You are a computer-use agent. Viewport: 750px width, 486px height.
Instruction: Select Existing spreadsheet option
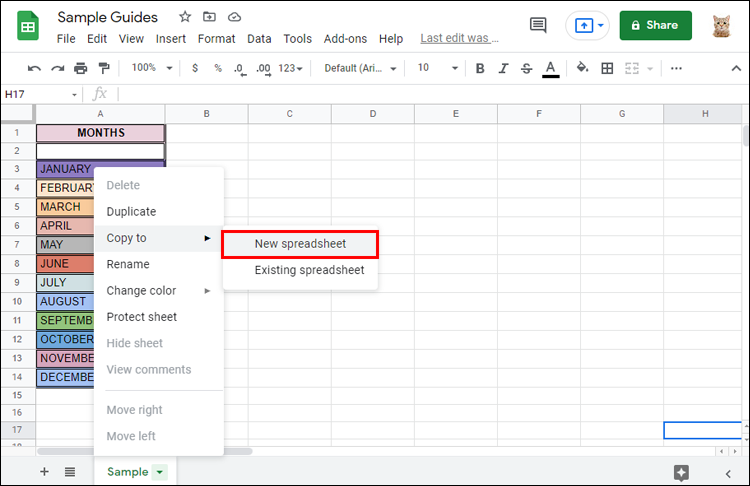coord(300,270)
